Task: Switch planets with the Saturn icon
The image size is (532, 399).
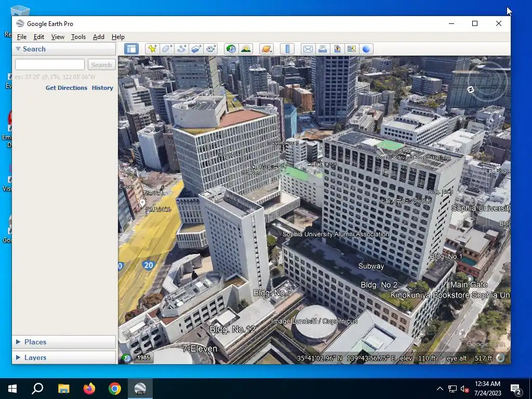Action: click(x=267, y=49)
